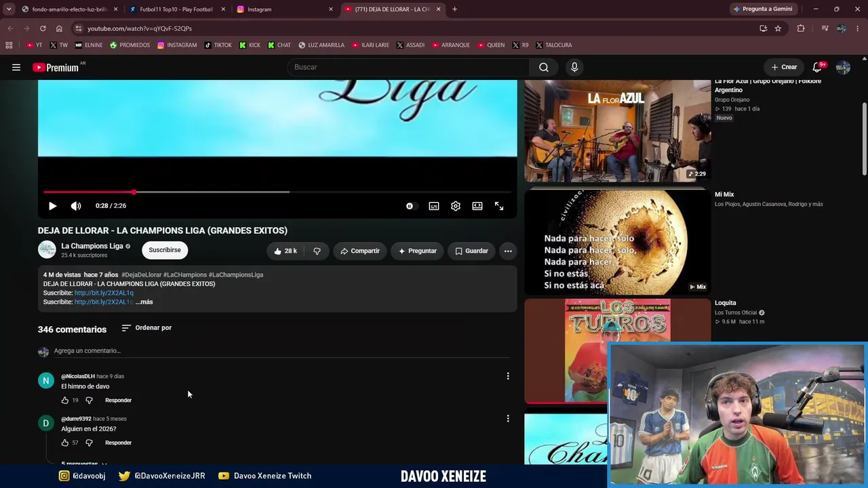This screenshot has height=488, width=868.
Task: Focus the Agrega un comentario field
Action: click(x=281, y=351)
